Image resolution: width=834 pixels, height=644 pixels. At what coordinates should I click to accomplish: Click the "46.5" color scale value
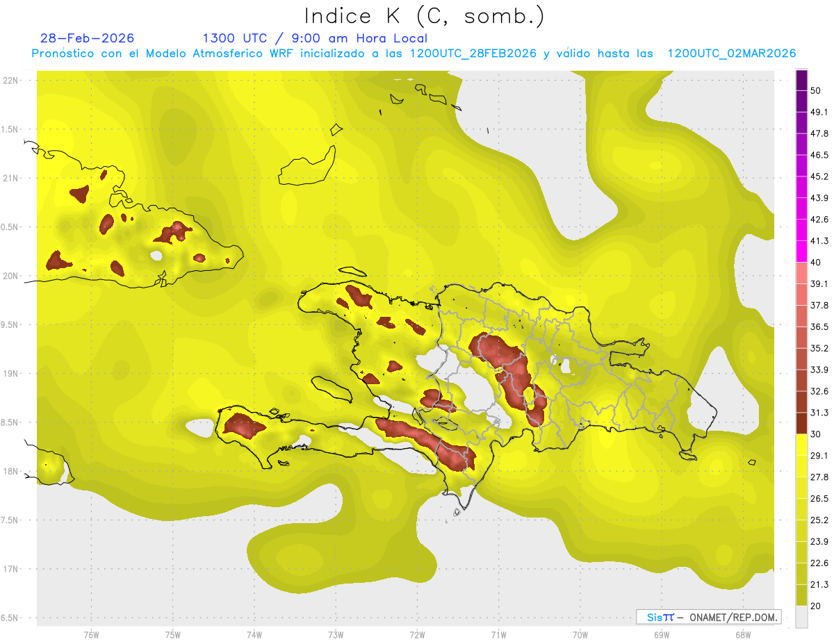tap(820, 155)
